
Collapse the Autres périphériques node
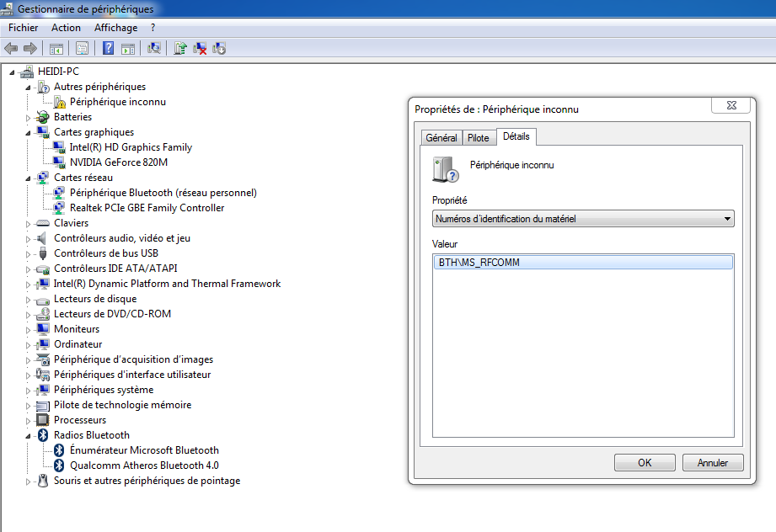tap(28, 88)
